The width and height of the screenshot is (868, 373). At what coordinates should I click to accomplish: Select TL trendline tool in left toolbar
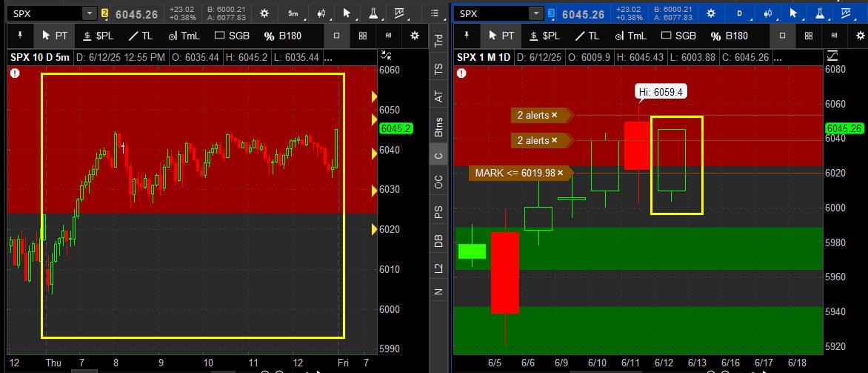pyautogui.click(x=140, y=36)
